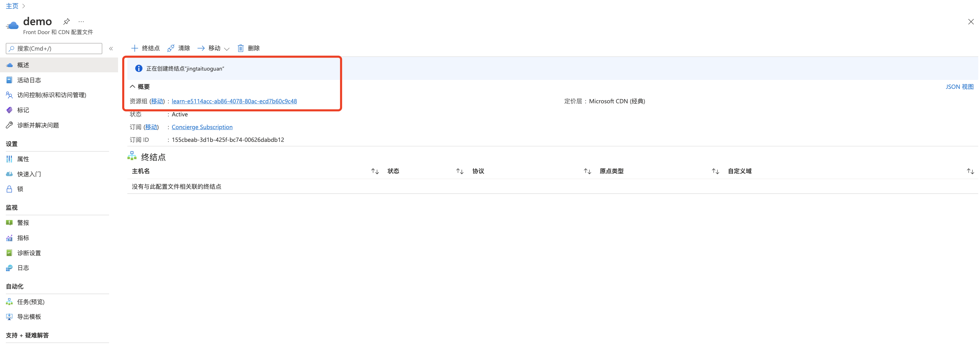Open the JSON 视图 link
This screenshot has height=345, width=980.
[959, 87]
